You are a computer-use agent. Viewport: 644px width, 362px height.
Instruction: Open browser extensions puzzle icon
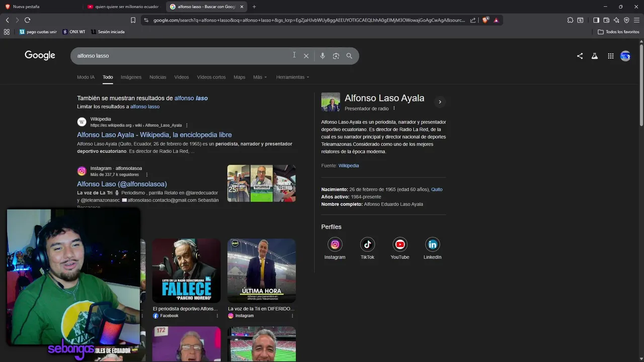(570, 20)
